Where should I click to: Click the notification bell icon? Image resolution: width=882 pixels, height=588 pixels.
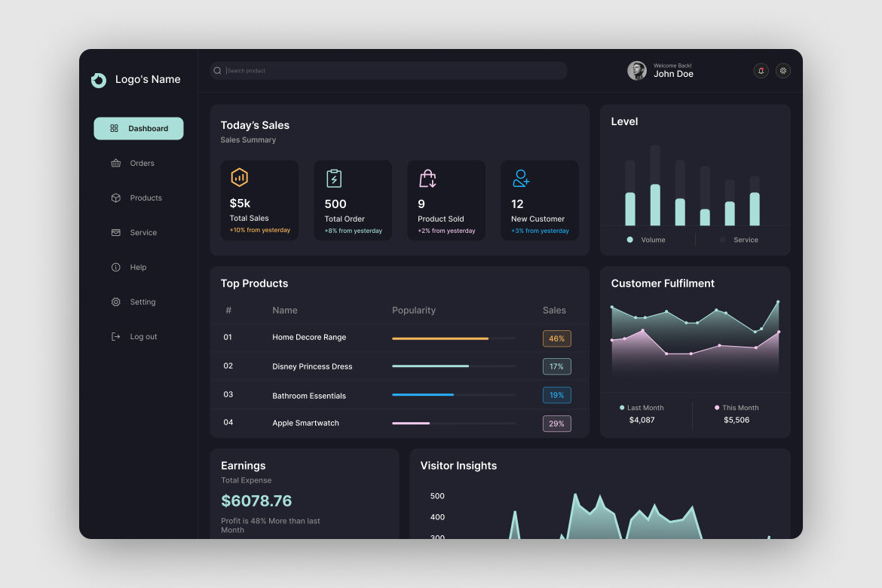(x=761, y=70)
